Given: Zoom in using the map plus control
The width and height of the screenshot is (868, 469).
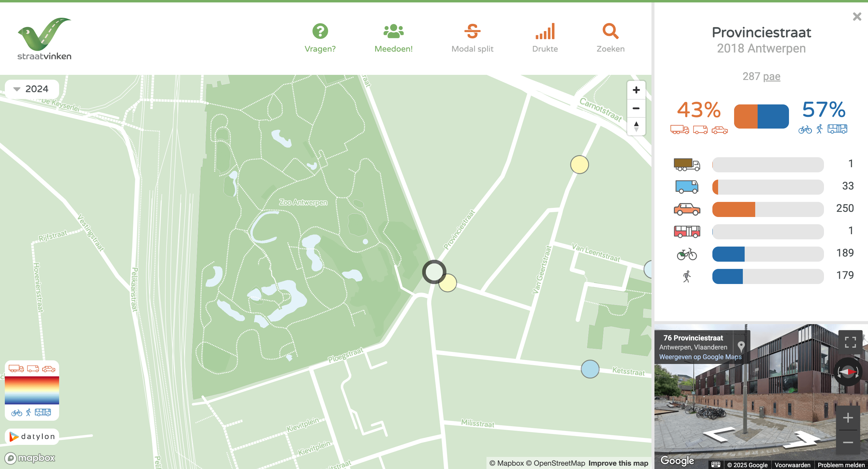Looking at the screenshot, I should 636,90.
